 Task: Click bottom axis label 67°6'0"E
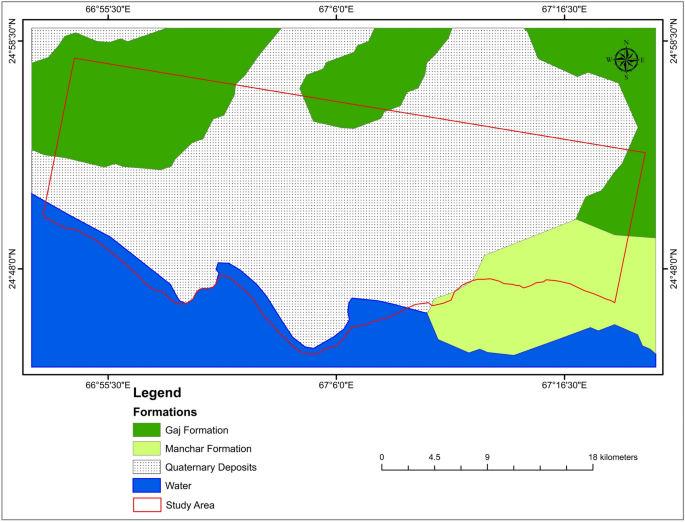(336, 385)
